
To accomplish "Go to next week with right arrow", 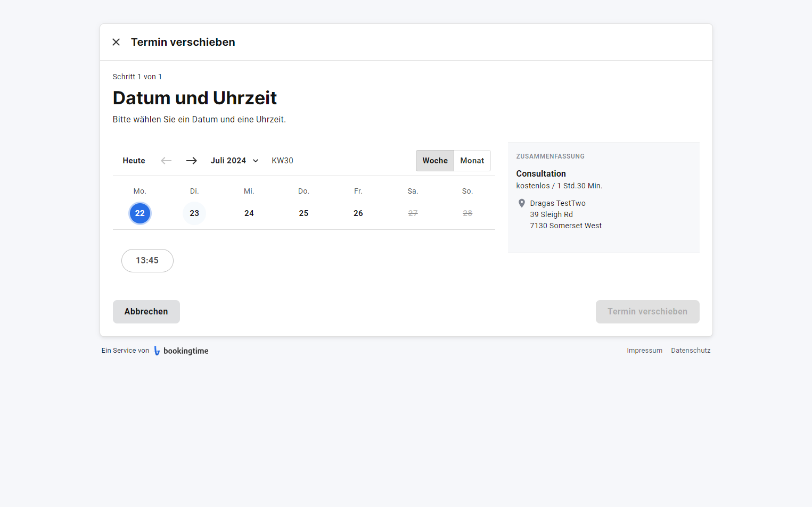I will click(192, 161).
